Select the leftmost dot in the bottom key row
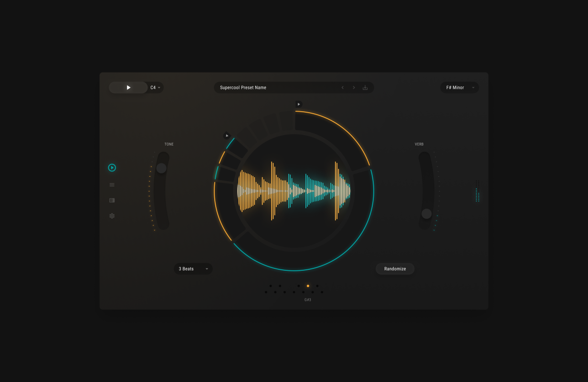The image size is (588, 382). (x=266, y=292)
